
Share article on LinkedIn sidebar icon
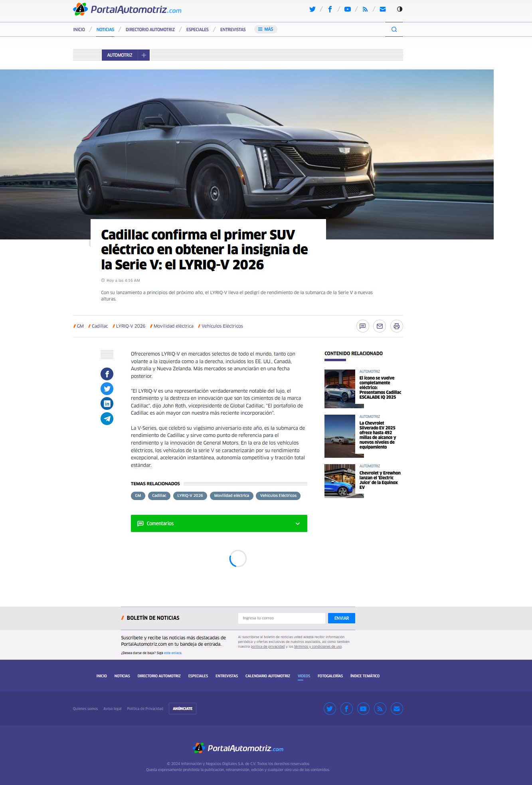(107, 403)
